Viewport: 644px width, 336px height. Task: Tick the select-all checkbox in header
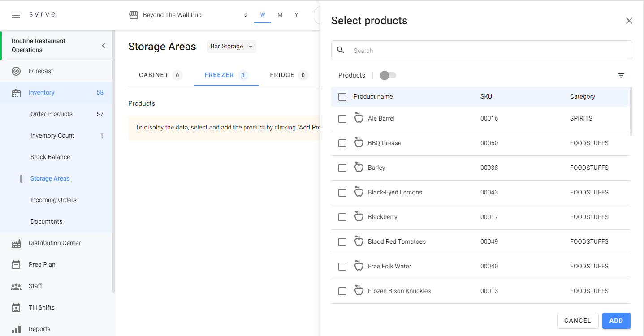(342, 97)
